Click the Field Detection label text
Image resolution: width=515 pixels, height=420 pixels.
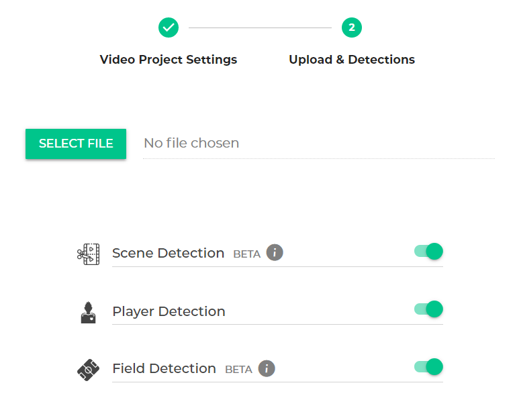[x=164, y=369]
